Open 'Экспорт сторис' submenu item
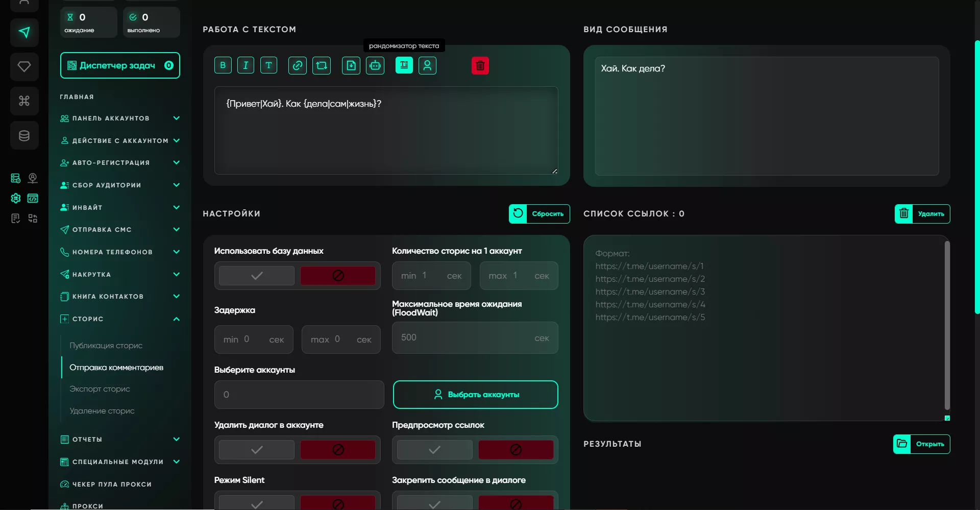The width and height of the screenshot is (980, 510). coord(100,389)
